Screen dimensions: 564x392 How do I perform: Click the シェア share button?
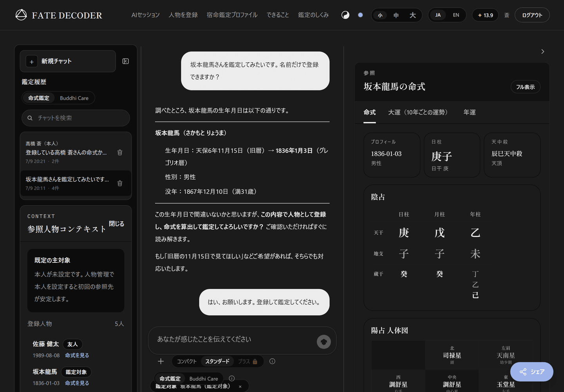[531, 372]
